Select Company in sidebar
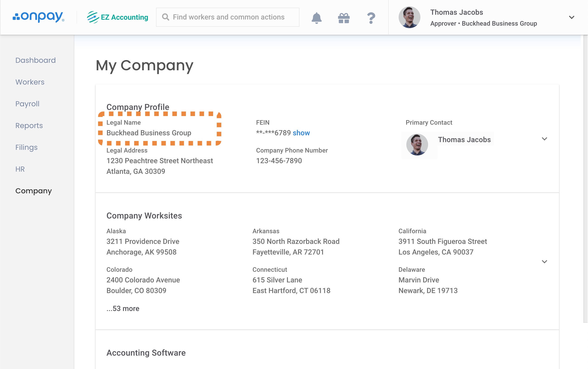Screen dimensions: 588x369 point(34,191)
